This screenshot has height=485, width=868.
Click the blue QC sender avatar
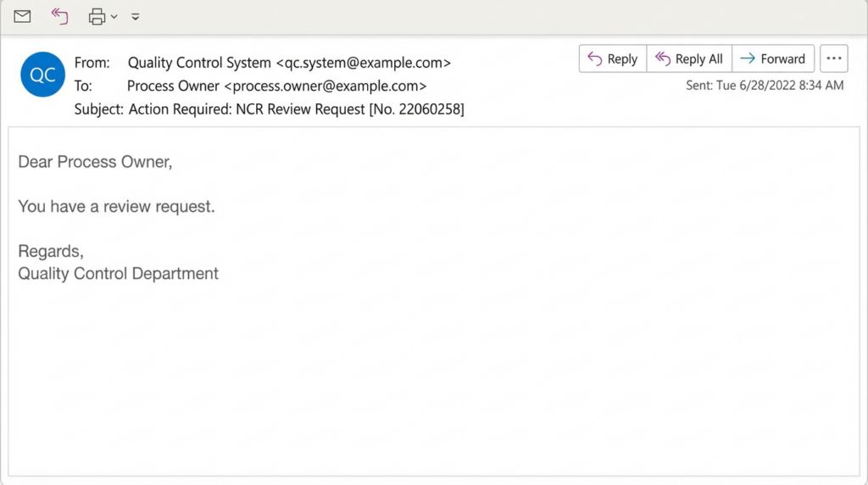pyautogui.click(x=42, y=75)
